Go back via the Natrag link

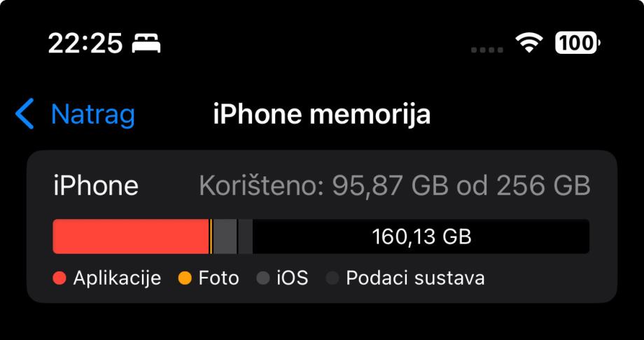[93, 114]
